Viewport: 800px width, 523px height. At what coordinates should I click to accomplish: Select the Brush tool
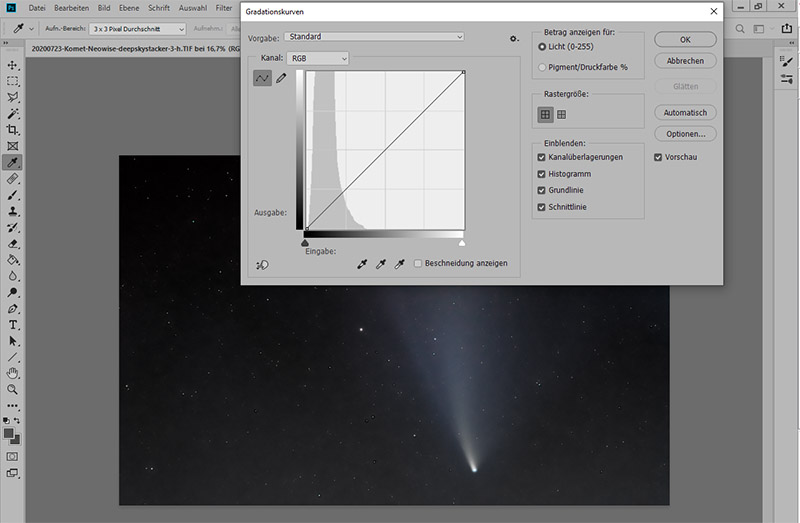(13, 195)
